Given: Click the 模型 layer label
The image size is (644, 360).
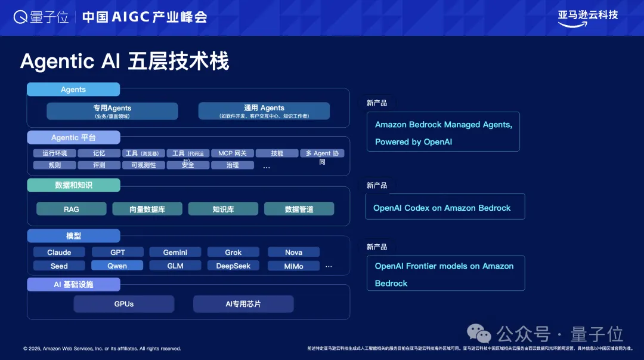Looking at the screenshot, I should tap(73, 236).
